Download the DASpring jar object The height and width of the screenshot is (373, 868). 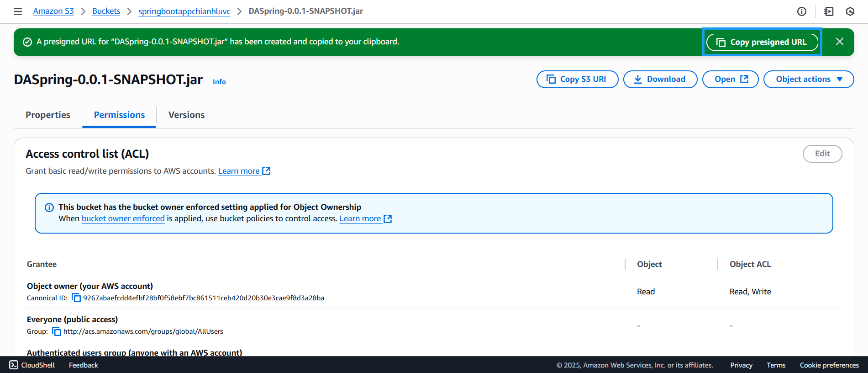(x=660, y=79)
